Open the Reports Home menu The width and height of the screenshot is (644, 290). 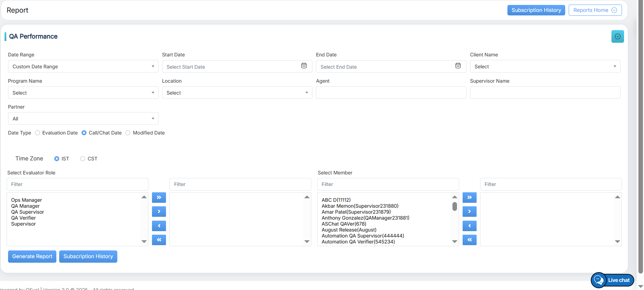tap(595, 10)
